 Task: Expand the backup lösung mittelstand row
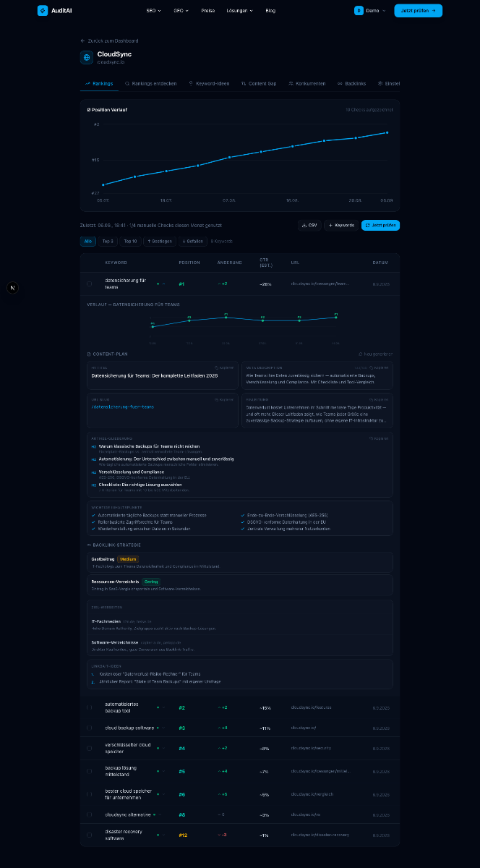coord(163,771)
